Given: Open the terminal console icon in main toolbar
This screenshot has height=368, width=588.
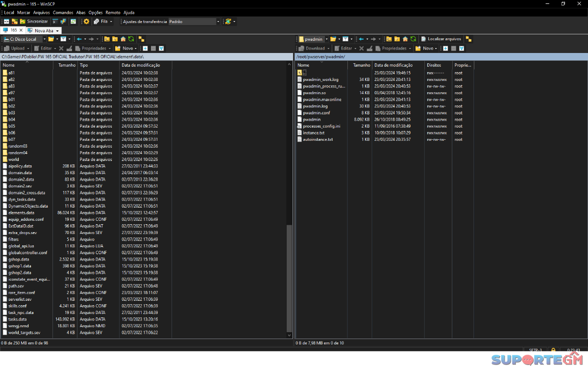Looking at the screenshot, I should point(55,22).
